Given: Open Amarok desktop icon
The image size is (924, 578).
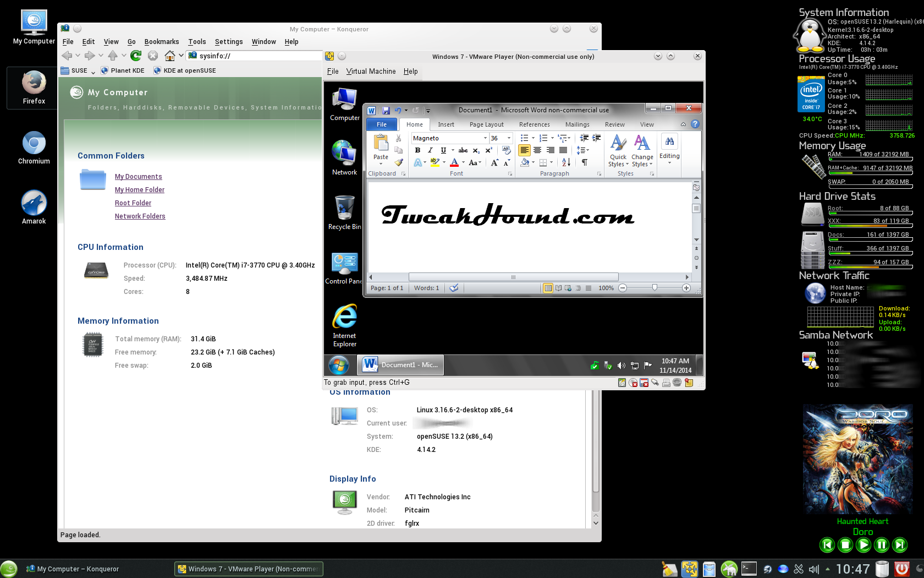Looking at the screenshot, I should click(34, 207).
